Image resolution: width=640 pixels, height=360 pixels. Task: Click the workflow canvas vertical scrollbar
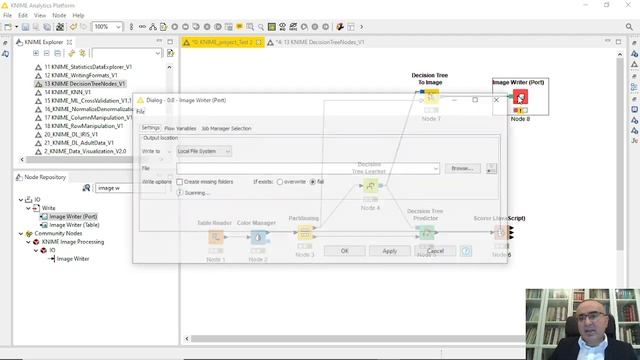click(620, 154)
